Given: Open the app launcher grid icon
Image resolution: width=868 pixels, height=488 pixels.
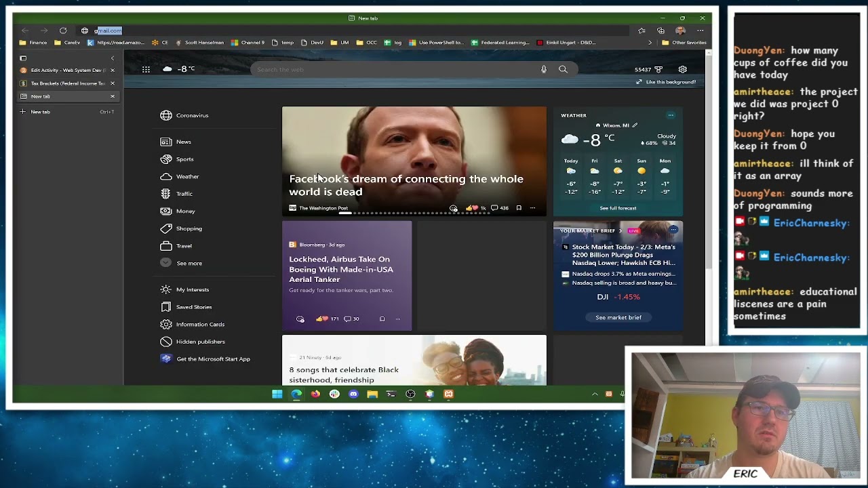Looking at the screenshot, I should coord(146,69).
